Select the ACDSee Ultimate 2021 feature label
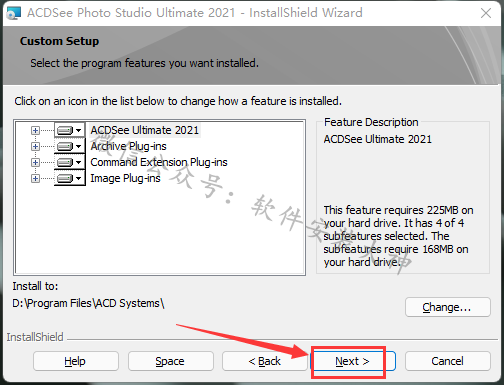This screenshot has height=385, width=504. pyautogui.click(x=145, y=130)
